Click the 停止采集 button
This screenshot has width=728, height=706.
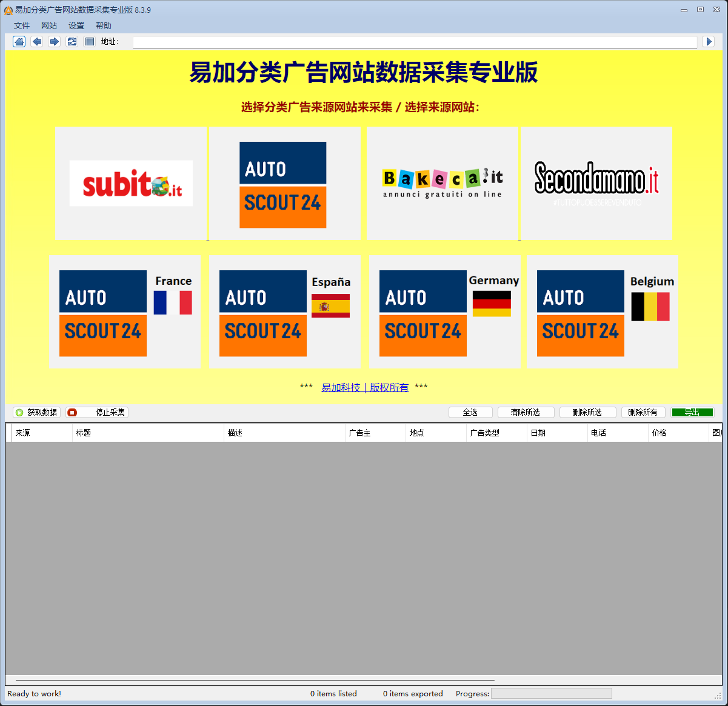[97, 412]
